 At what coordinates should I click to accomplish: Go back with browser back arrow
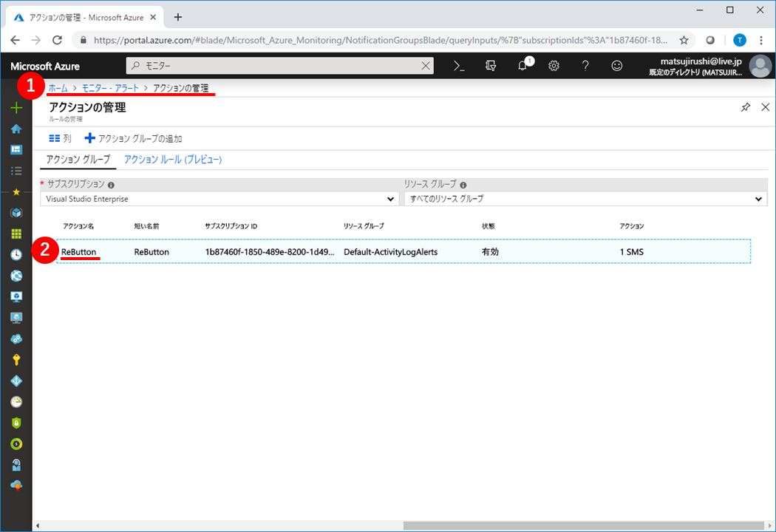coord(16,40)
